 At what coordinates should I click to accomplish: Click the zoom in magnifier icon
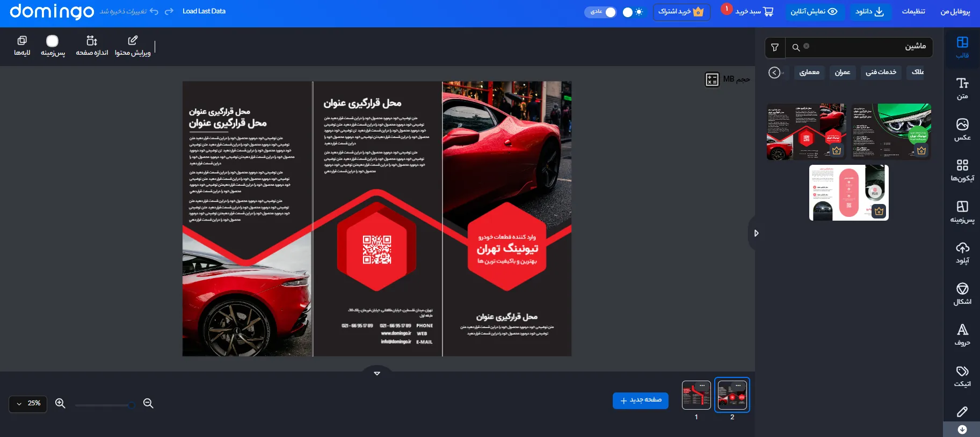tap(60, 403)
